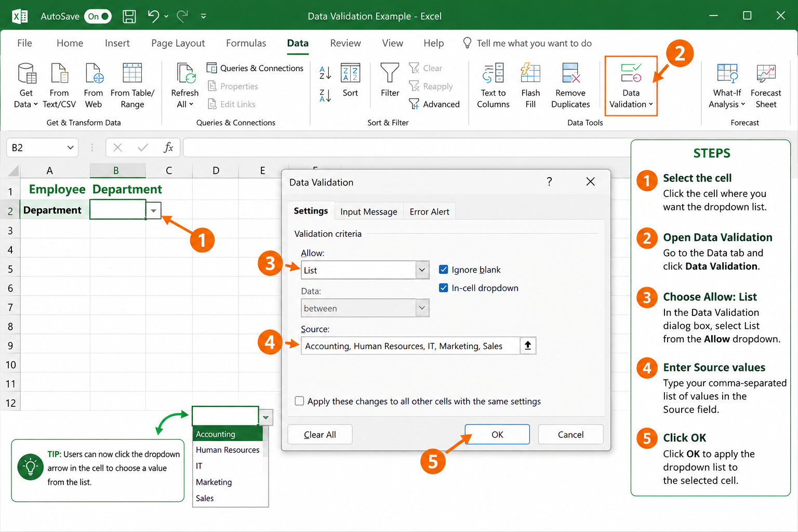Screen dimensions: 798x532
Task: Open the Undo history dropdown arrow
Action: pyautogui.click(x=166, y=16)
